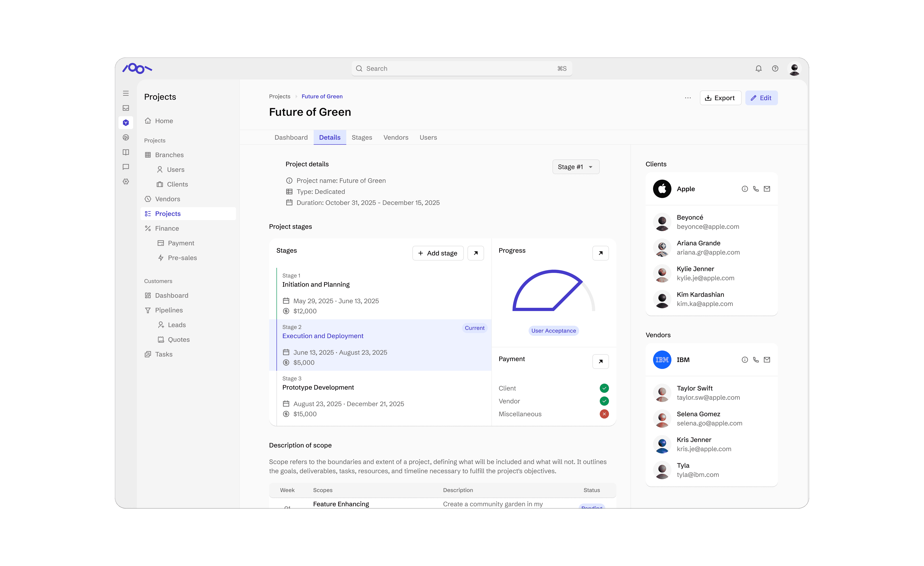Screen dimensions: 924x566
Task: Click the Export button
Action: (720, 98)
